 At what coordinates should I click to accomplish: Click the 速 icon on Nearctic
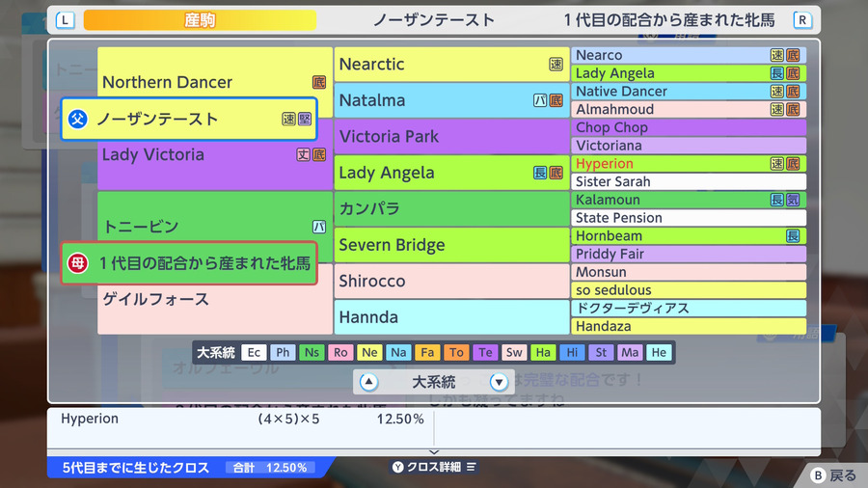(x=556, y=65)
